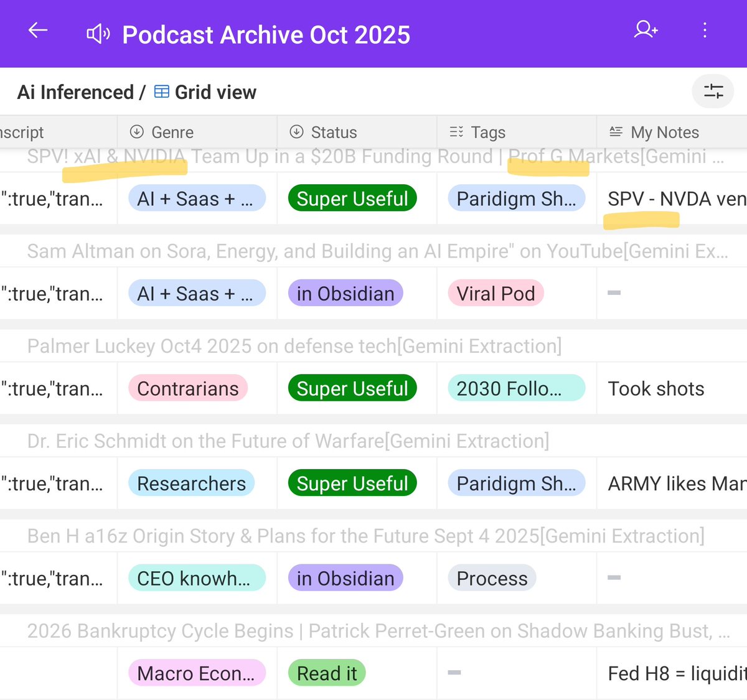Image resolution: width=747 pixels, height=700 pixels.
Task: Select transcript cell in Sam Altman row
Action: point(59,293)
